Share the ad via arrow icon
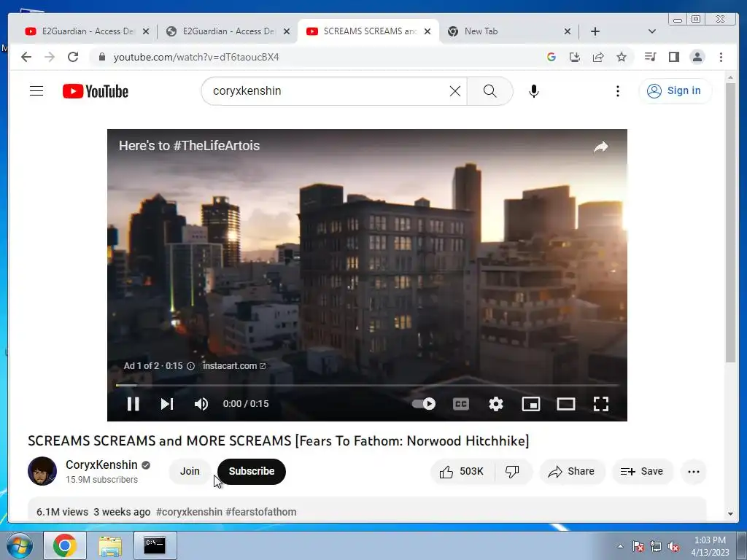Image resolution: width=747 pixels, height=560 pixels. 601,147
